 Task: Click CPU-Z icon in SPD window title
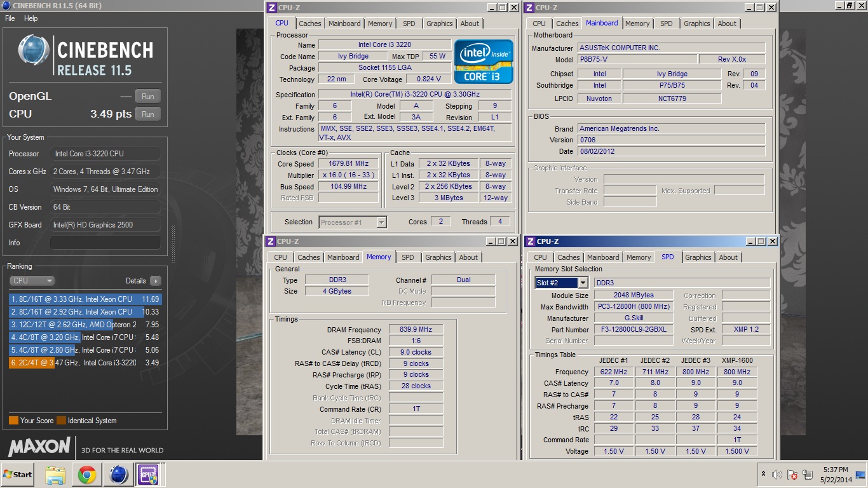[x=530, y=241]
